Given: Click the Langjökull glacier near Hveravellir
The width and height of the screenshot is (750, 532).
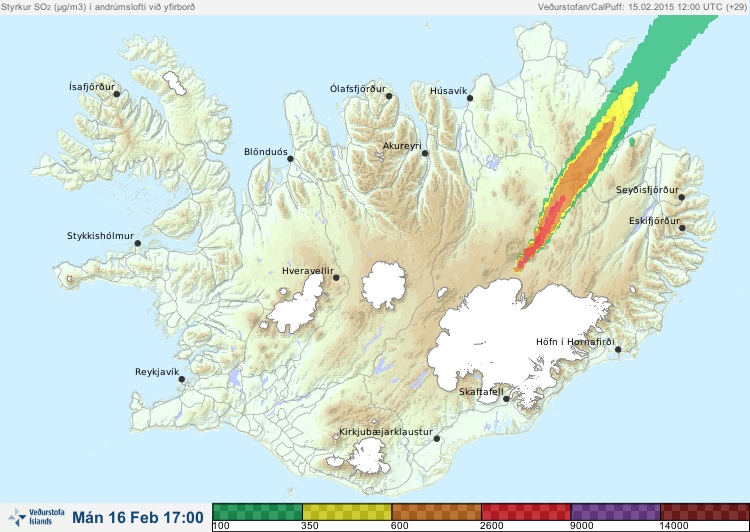Looking at the screenshot, I should tap(298, 304).
